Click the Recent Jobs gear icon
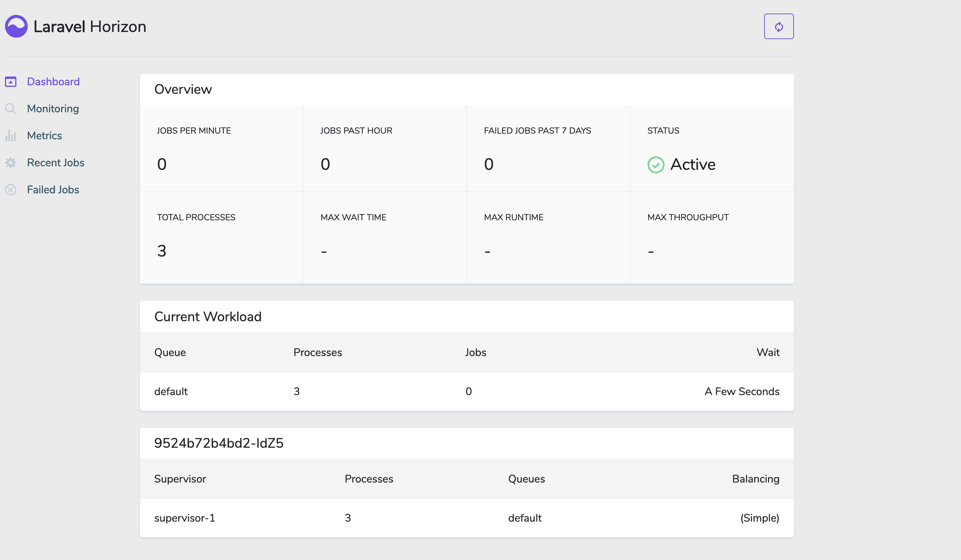 pyautogui.click(x=11, y=163)
